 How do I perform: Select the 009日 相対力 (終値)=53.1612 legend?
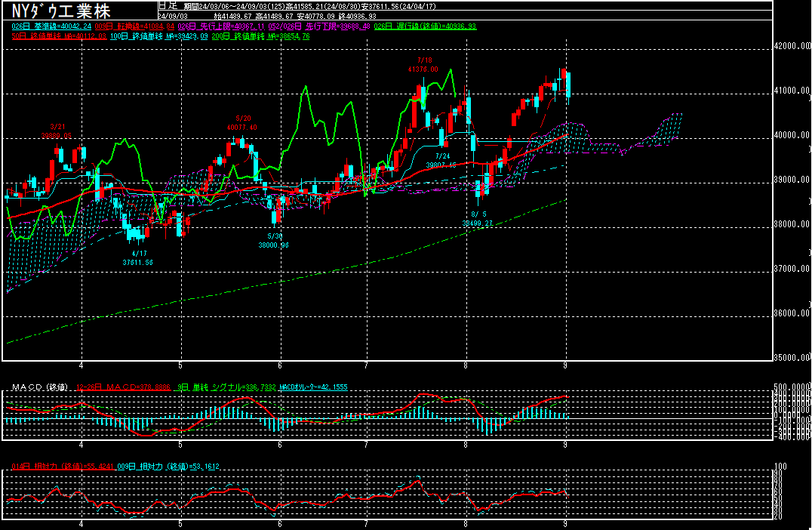(168, 467)
